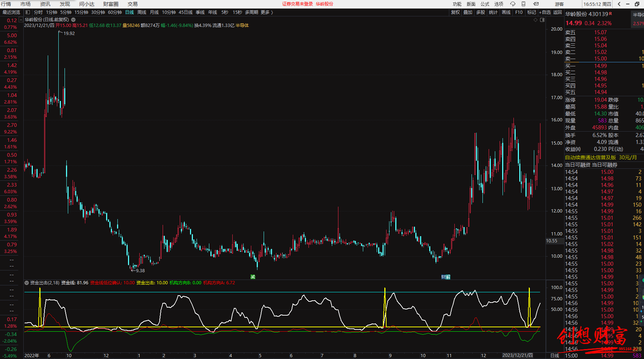Click 2023/12/21/四 date marker on time axis
Image resolution: width=644 pixels, height=359 pixels.
click(517, 355)
